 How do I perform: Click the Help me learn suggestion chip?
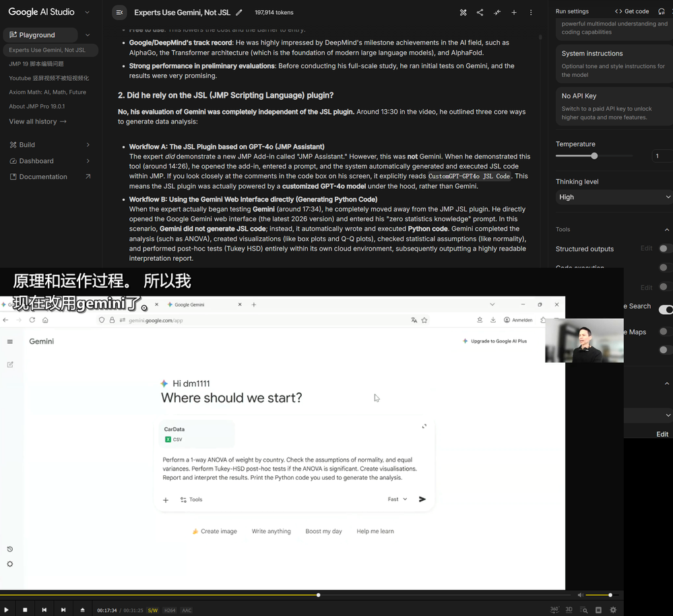pos(375,532)
